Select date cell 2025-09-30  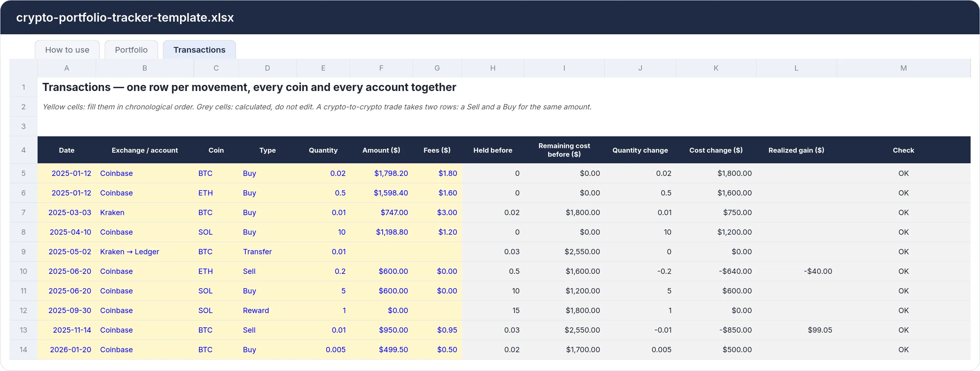click(67, 311)
